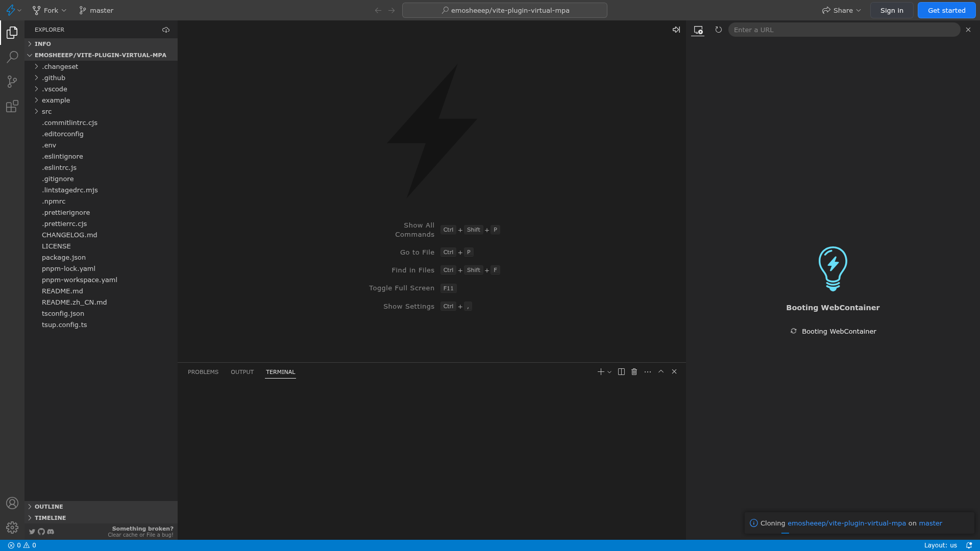
Task: Open the Search view in the activity bar
Action: click(x=12, y=57)
